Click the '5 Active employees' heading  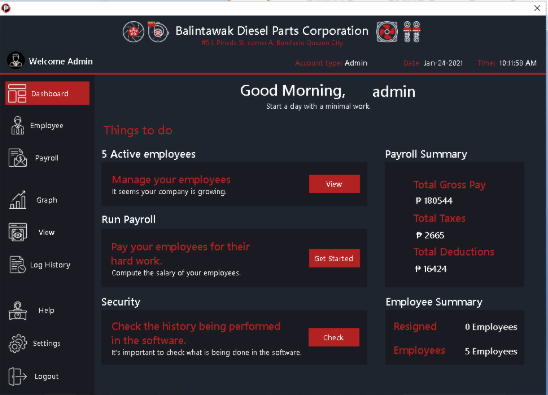(x=149, y=154)
